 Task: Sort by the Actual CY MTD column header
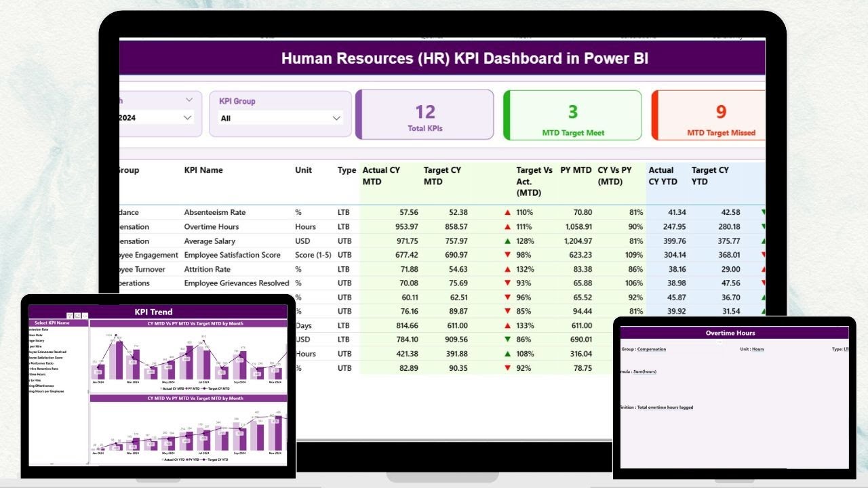381,176
